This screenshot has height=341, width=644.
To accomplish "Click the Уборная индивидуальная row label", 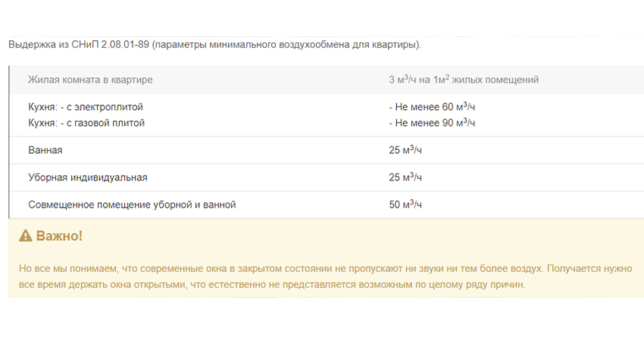I will point(87,177).
